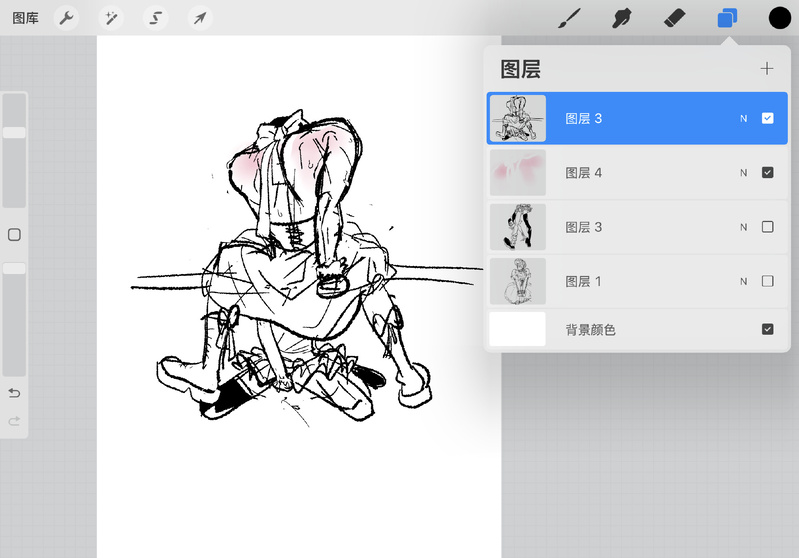The image size is (799, 558).
Task: Activate the arrow Transform tool
Action: [200, 18]
